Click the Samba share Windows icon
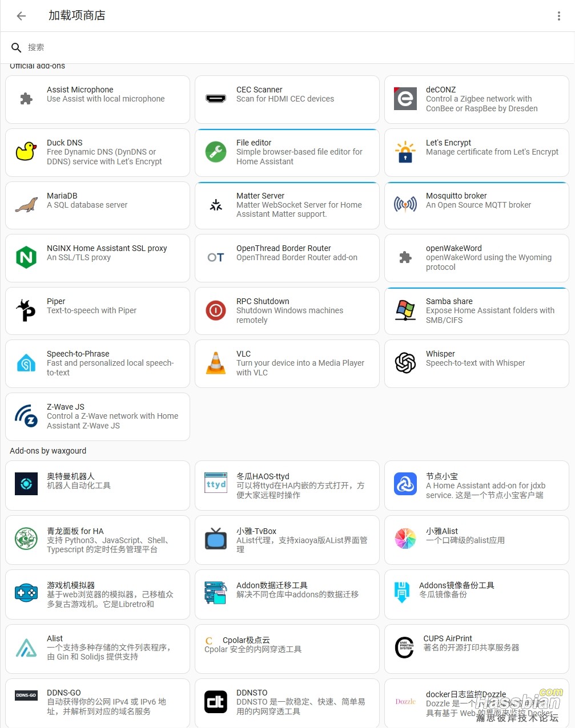 tap(405, 310)
